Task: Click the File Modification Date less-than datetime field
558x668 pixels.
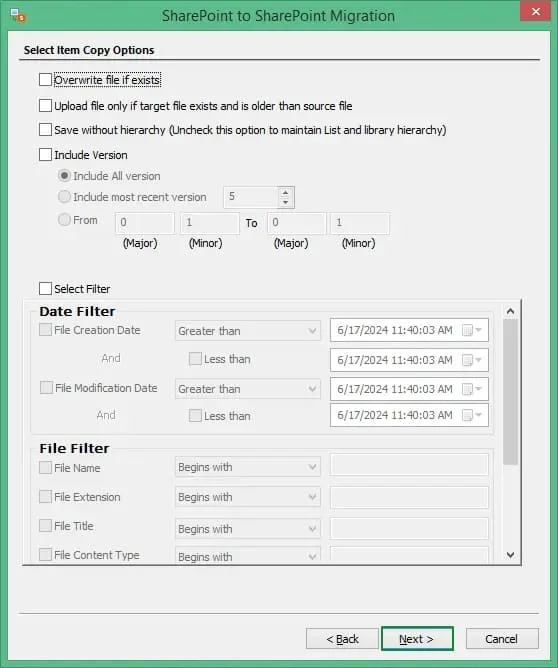Action: 409,415
